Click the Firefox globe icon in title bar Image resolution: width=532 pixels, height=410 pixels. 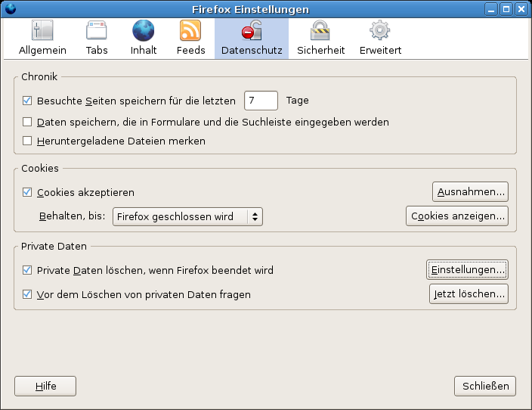[x=11, y=9]
